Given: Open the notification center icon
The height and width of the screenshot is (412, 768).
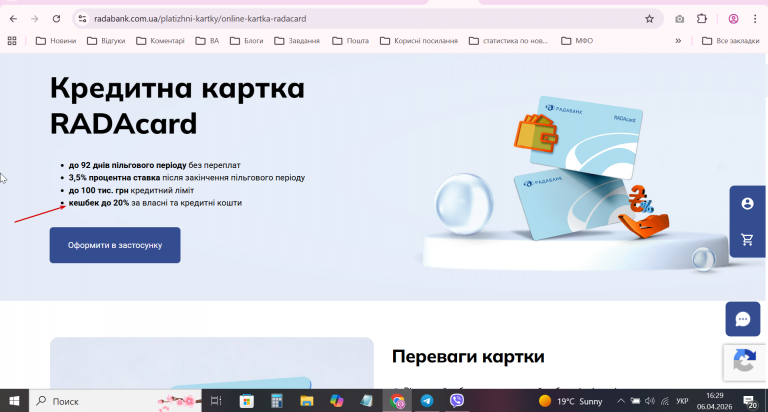Looking at the screenshot, I should click(x=749, y=402).
